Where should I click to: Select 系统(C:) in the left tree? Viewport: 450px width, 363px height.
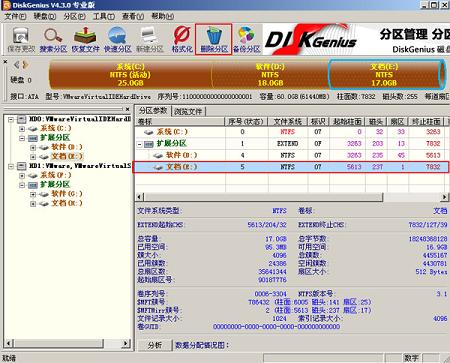pos(56,128)
